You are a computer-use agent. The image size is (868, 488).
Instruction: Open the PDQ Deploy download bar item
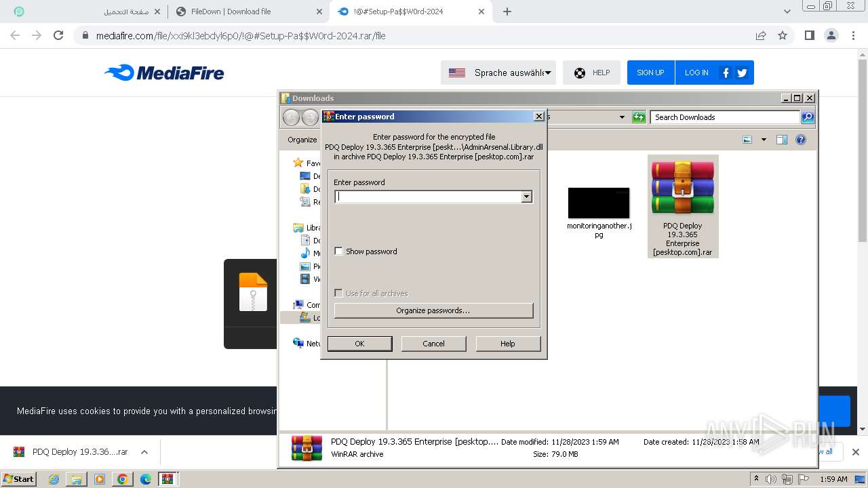[71, 452]
